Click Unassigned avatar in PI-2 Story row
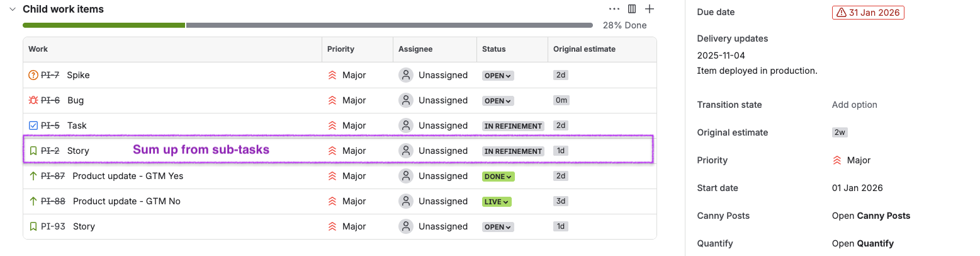The image size is (980, 256). [406, 151]
